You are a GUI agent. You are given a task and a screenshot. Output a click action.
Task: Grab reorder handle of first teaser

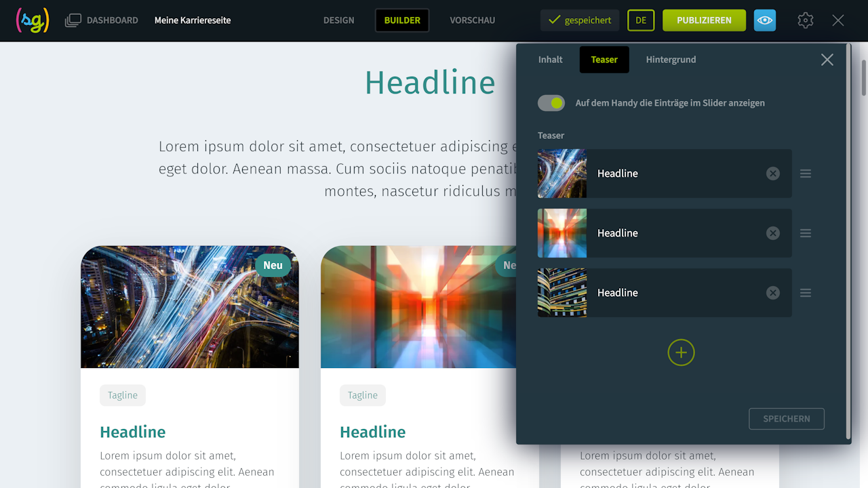click(x=806, y=174)
